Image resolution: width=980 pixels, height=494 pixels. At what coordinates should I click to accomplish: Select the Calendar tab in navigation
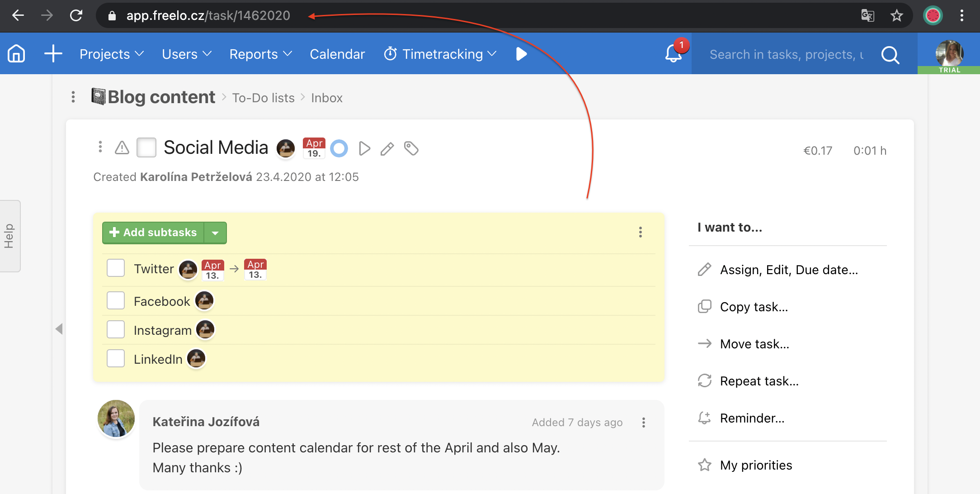point(337,53)
